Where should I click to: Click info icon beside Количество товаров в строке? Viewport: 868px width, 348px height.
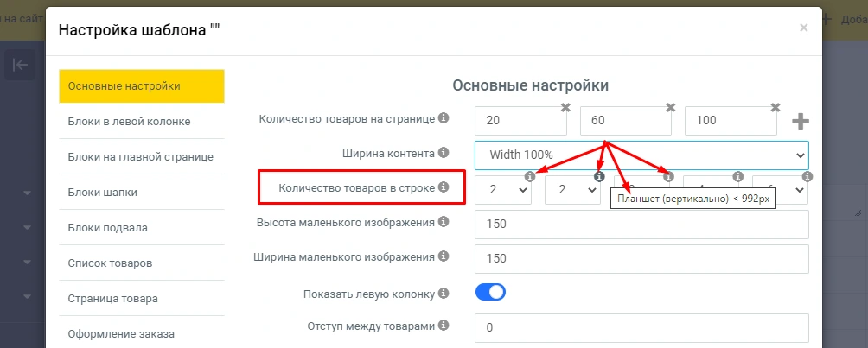pyautogui.click(x=444, y=187)
